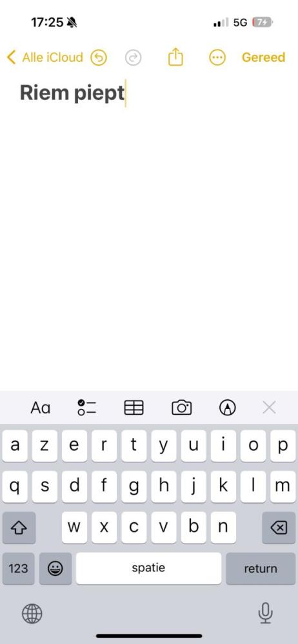Open the Aa text formatting options
The width and height of the screenshot is (298, 644).
[41, 408]
